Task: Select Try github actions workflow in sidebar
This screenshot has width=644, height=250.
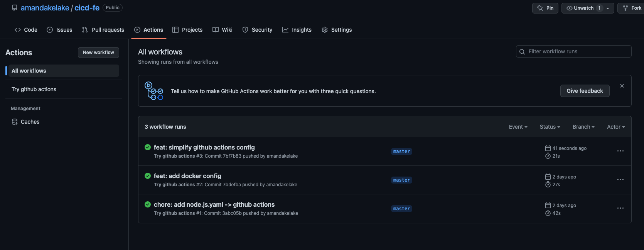Action: pyautogui.click(x=64, y=89)
